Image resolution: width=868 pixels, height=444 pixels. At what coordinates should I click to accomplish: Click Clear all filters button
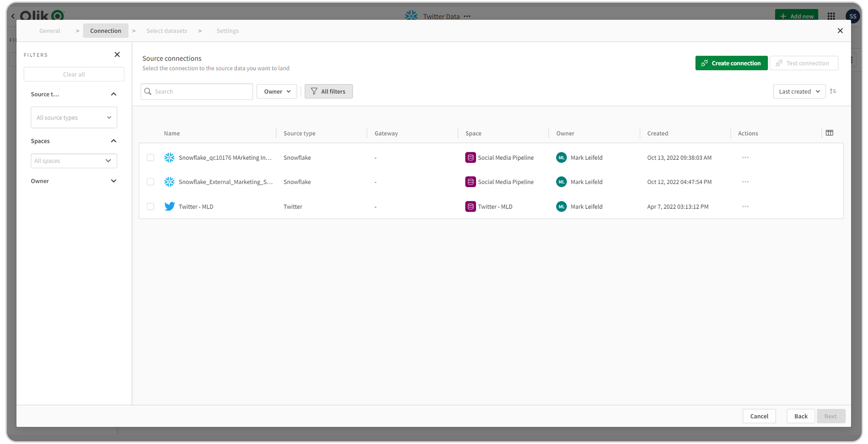[74, 75]
